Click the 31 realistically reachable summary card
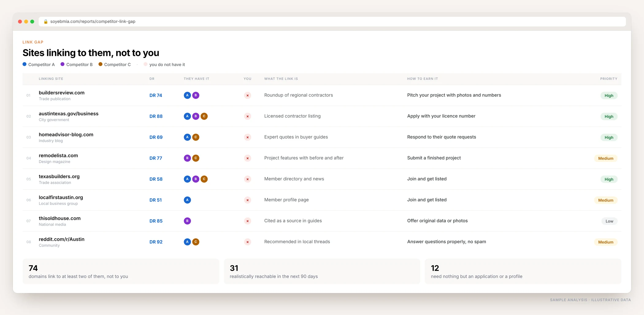The width and height of the screenshot is (644, 315). coord(322,271)
